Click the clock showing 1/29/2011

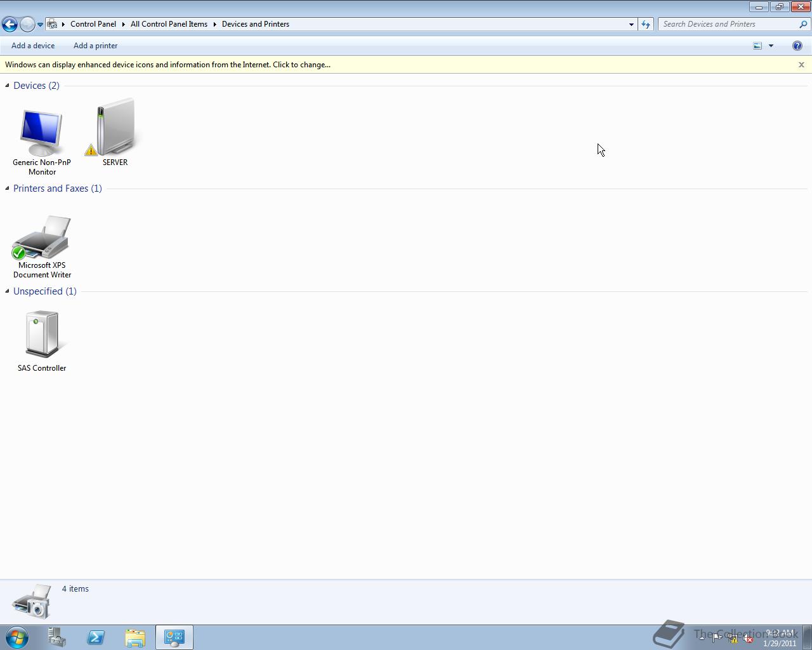point(780,638)
